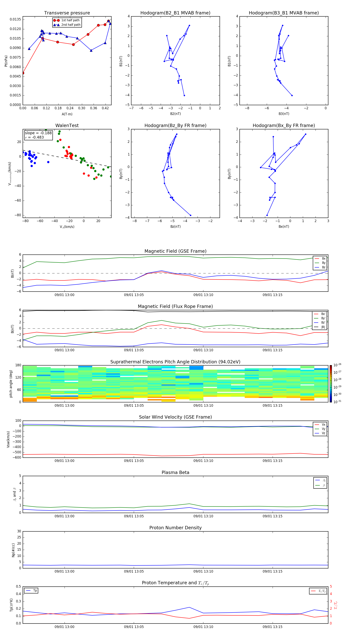The width and height of the screenshot is (351, 644).
Task: Click the Bx legend entry in GSE plot
Action: pos(320,259)
